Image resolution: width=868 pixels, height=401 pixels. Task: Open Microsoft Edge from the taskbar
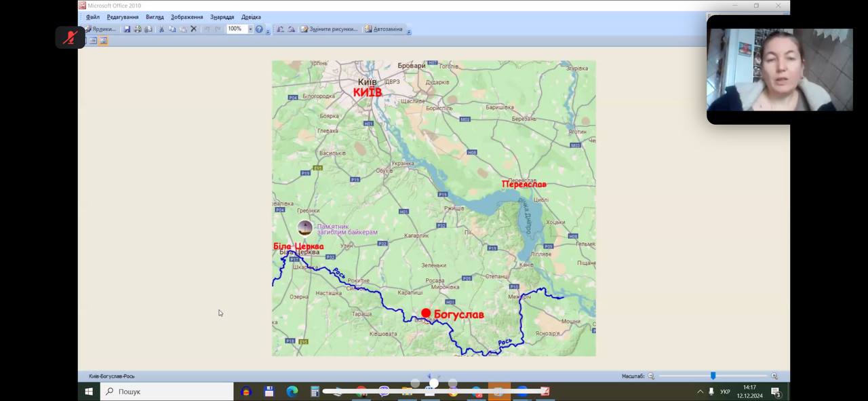click(292, 392)
